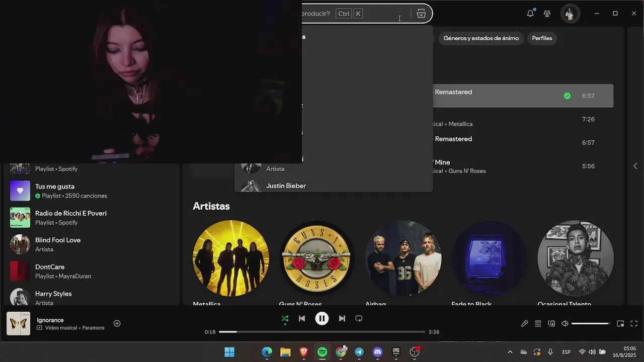Open Harry Styles in library
Screen dimensions: 644x362
pyautogui.click(x=91, y=297)
